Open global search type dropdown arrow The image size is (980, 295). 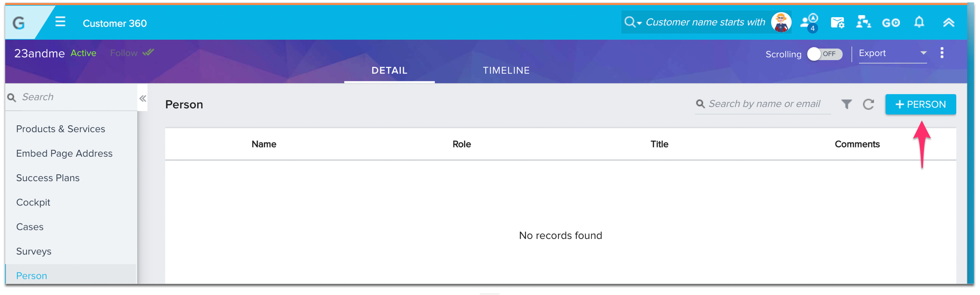640,23
